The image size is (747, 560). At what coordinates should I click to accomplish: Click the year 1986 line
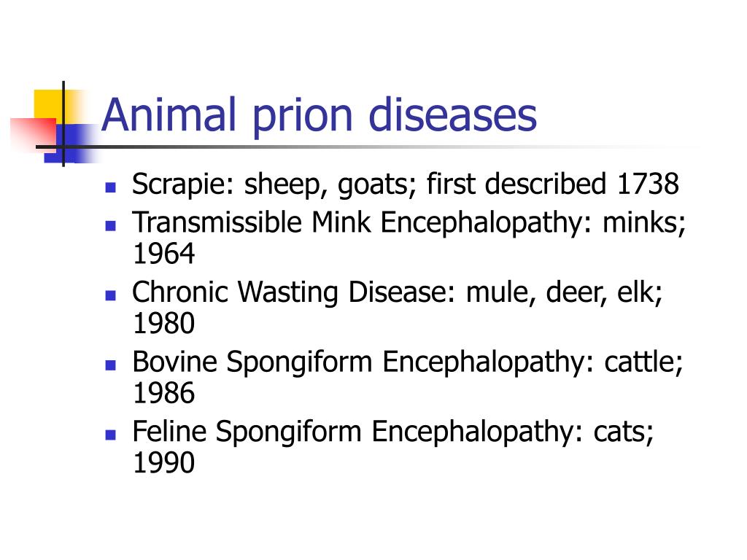click(x=164, y=393)
